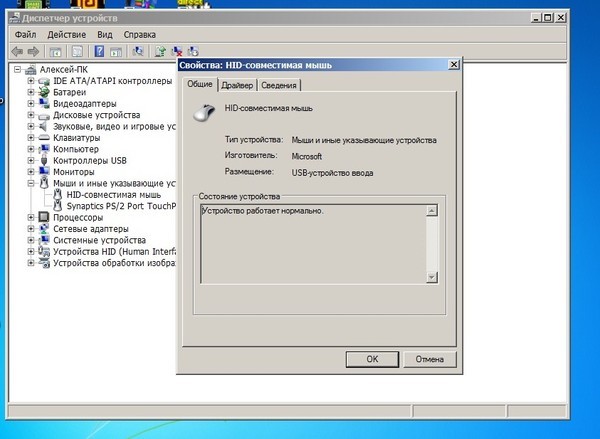Click the OK button in the dialog
Image resolution: width=600 pixels, height=439 pixels.
(372, 359)
